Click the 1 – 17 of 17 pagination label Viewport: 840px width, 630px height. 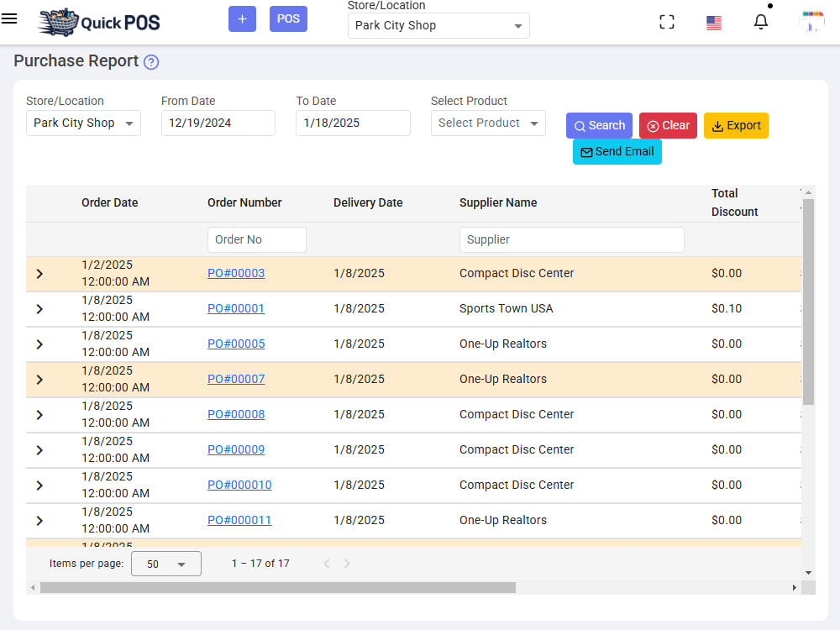[x=260, y=564]
